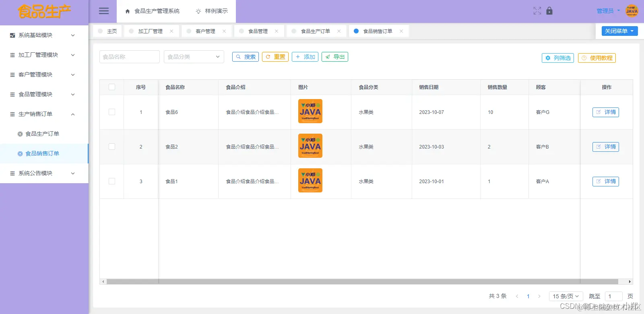Close the 客户管理 tab
The width and height of the screenshot is (644, 314).
click(224, 31)
